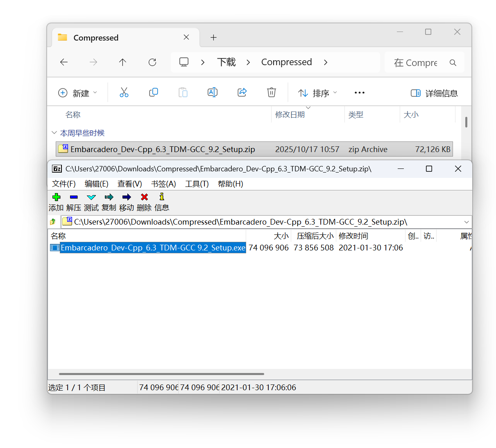Image resolution: width=496 pixels, height=448 pixels.
Task: Click the 2021-01-30 17:06 modified cell
Action: [371, 248]
